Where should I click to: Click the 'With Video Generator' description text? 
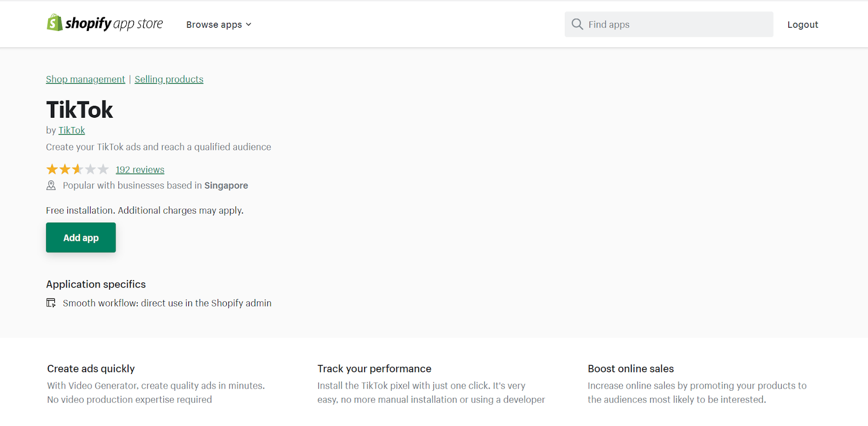pos(156,392)
